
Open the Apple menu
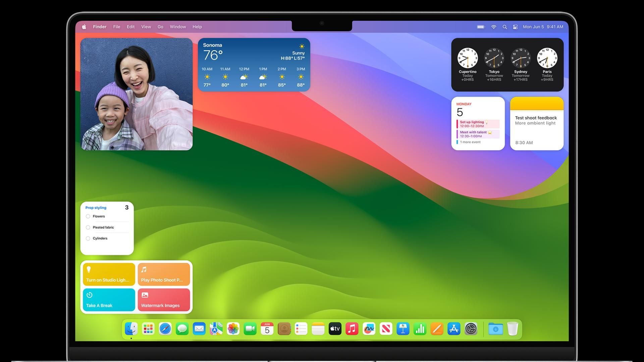[x=84, y=27]
